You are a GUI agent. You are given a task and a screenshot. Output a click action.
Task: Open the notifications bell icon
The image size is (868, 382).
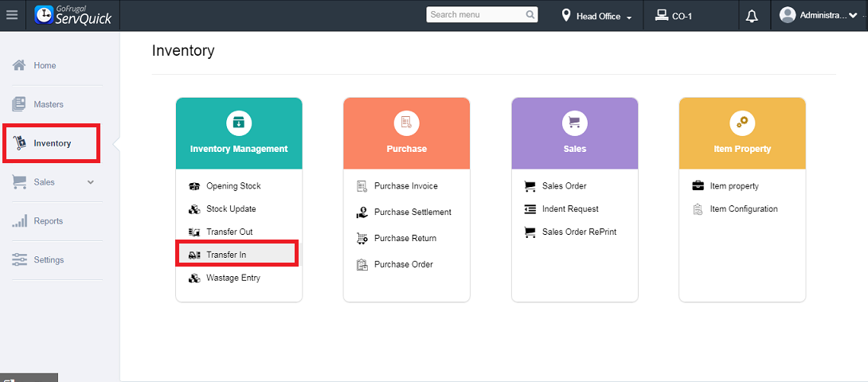(x=752, y=16)
